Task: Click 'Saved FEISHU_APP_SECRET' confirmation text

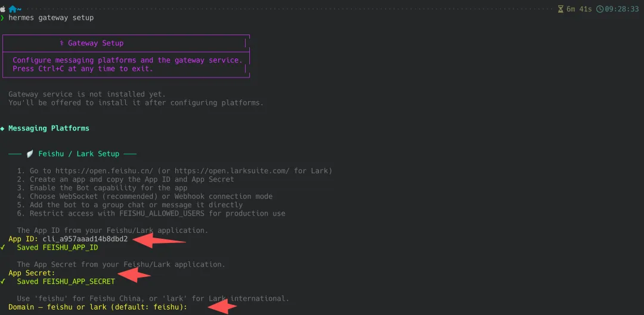Action: pyautogui.click(x=66, y=282)
